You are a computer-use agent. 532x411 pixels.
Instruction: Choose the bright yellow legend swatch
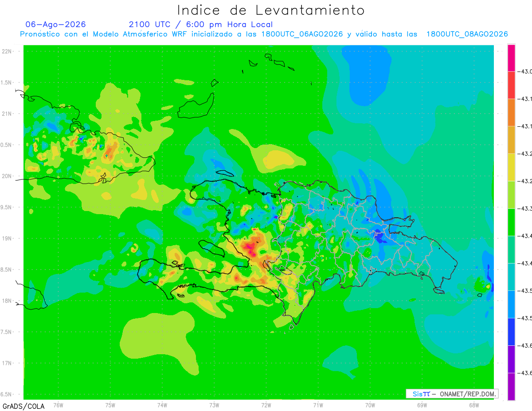click(x=511, y=167)
